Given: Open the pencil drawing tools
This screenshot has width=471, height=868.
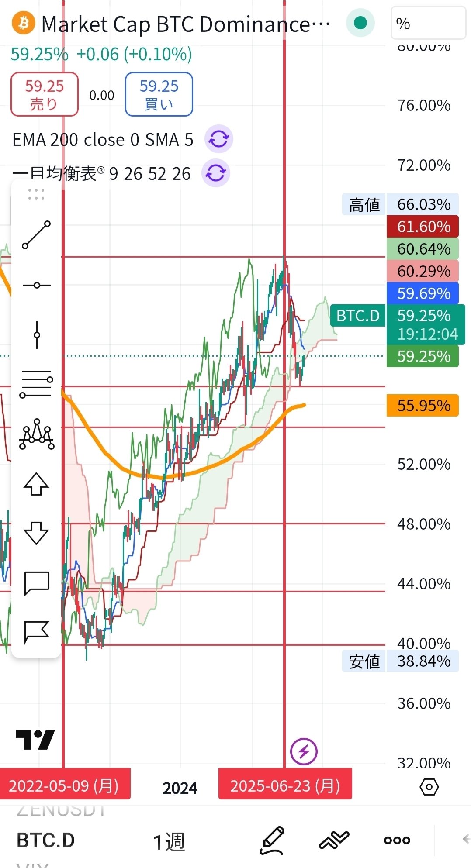Looking at the screenshot, I should tap(273, 840).
